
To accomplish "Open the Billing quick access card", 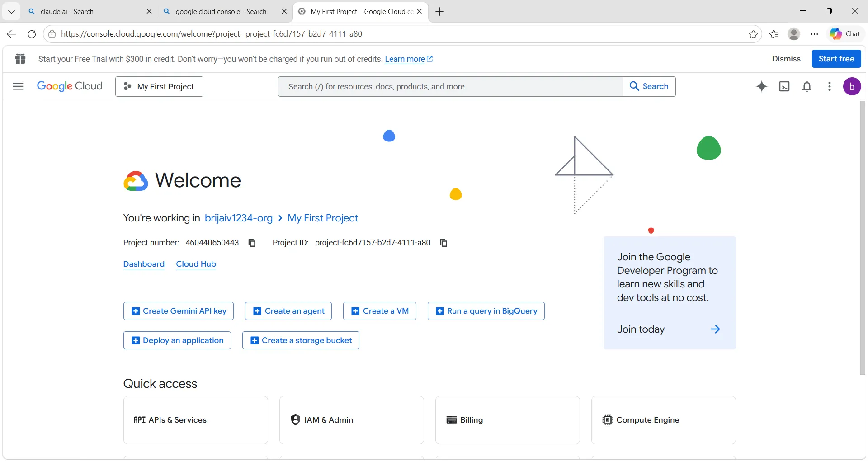I will point(507,420).
